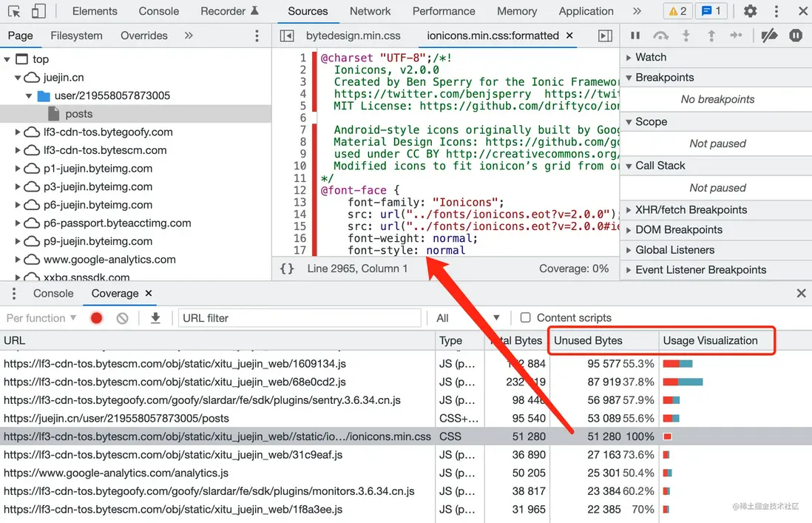Click the pause script execution icon
The width and height of the screenshot is (812, 523).
coord(635,36)
